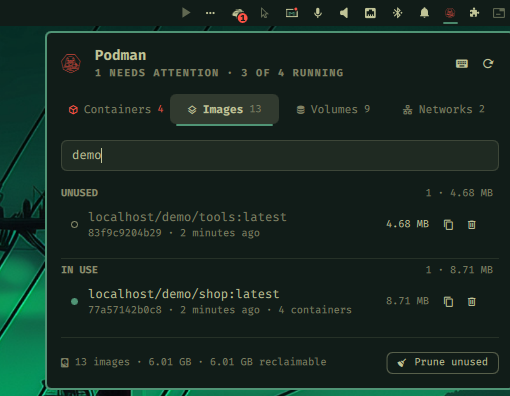Open the three-dots overflow in top bar
510x396 pixels.
click(210, 13)
